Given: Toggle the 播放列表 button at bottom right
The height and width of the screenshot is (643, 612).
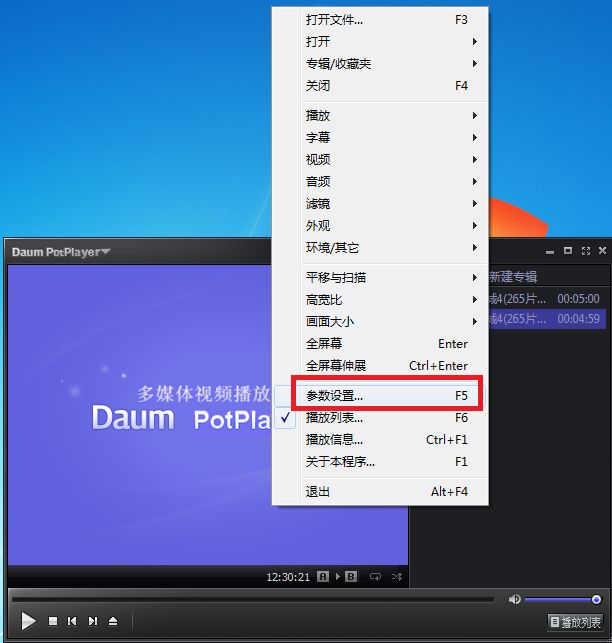Looking at the screenshot, I should pyautogui.click(x=576, y=622).
